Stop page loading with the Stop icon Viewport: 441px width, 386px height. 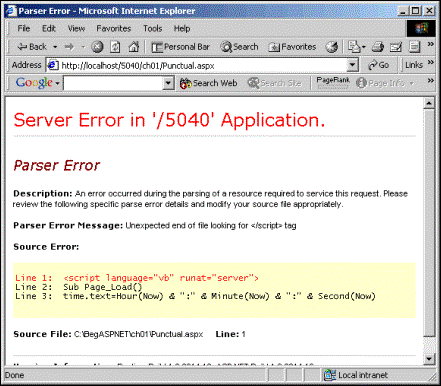tap(97, 47)
